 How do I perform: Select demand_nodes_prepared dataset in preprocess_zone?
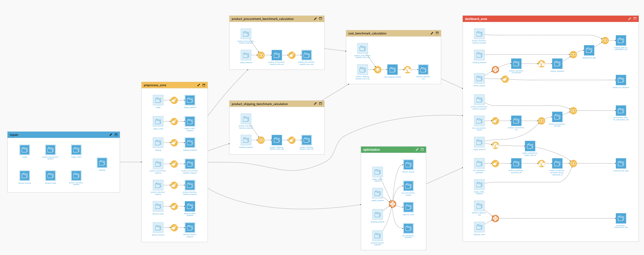point(190,206)
